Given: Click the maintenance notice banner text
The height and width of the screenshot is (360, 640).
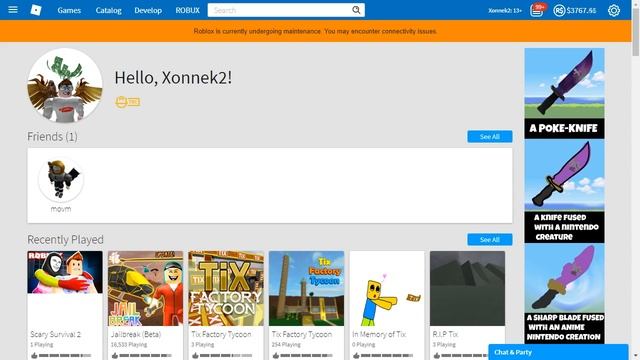Looking at the screenshot, I should (315, 31).
